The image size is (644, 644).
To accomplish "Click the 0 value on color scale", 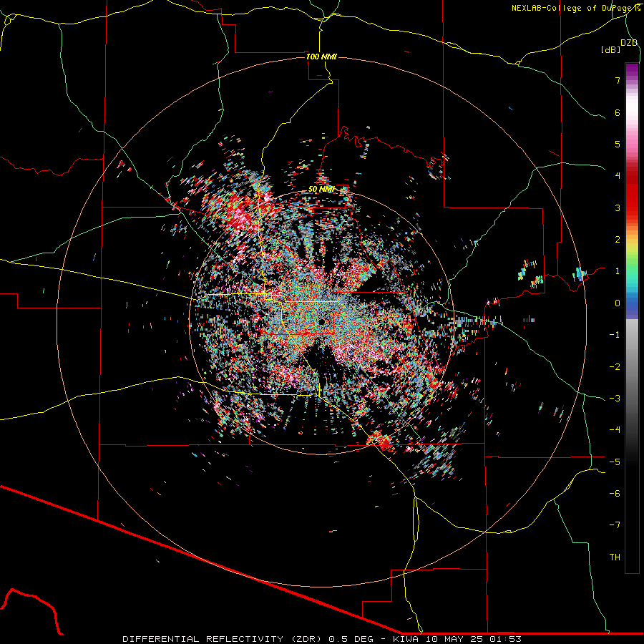I will pos(618,303).
